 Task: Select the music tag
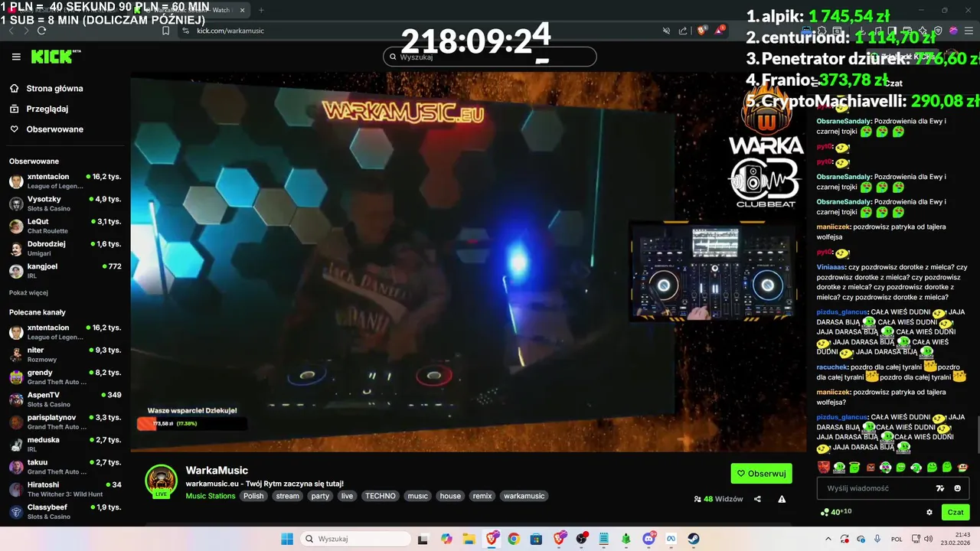click(x=418, y=496)
